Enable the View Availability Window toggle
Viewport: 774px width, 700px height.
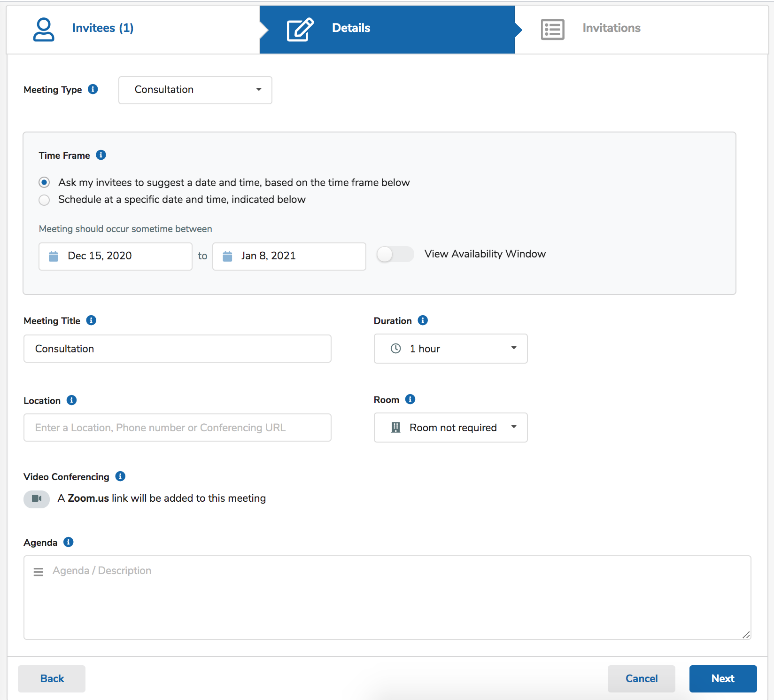(395, 254)
